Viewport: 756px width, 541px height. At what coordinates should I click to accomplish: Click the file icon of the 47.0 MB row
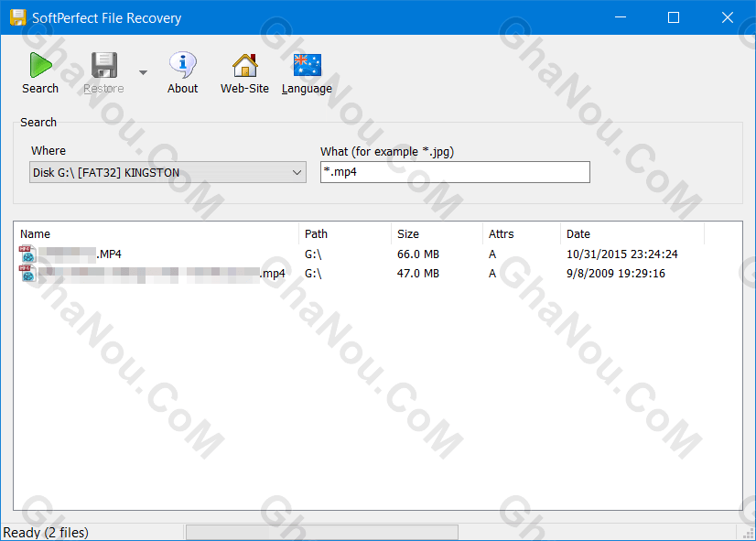27,273
